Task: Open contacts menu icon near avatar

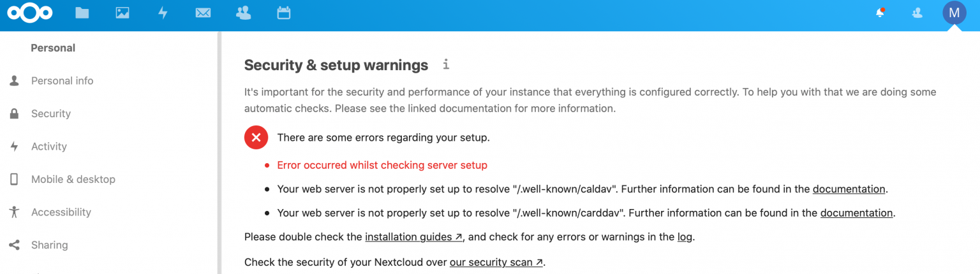Action: pos(917,13)
